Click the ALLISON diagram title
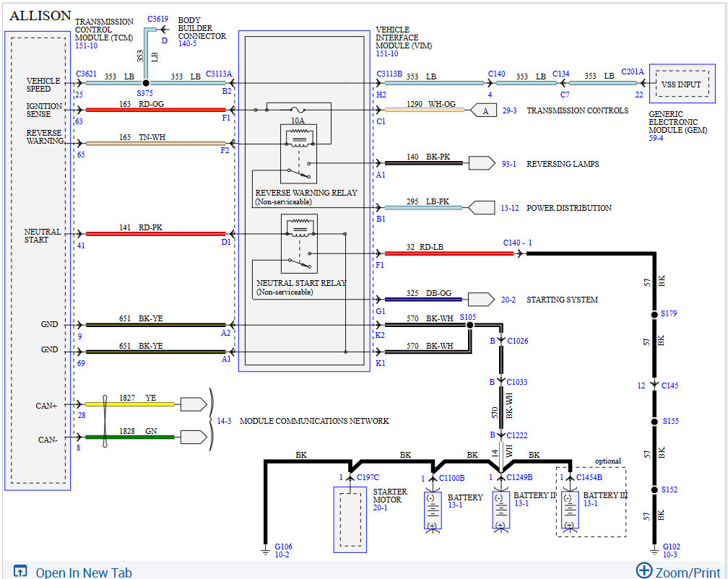This screenshot has width=728, height=579. pyautogui.click(x=40, y=16)
